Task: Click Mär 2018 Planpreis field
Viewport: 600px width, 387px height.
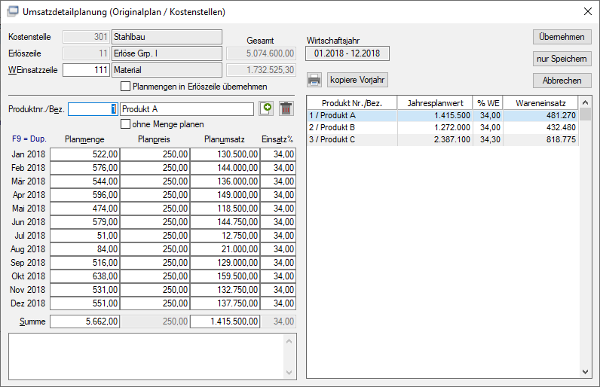Action: [155, 181]
